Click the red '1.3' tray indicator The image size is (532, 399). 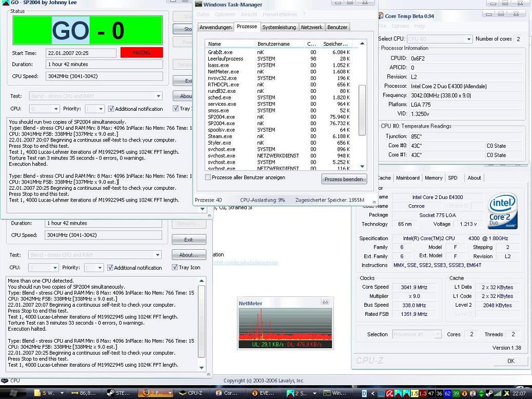coord(422,393)
